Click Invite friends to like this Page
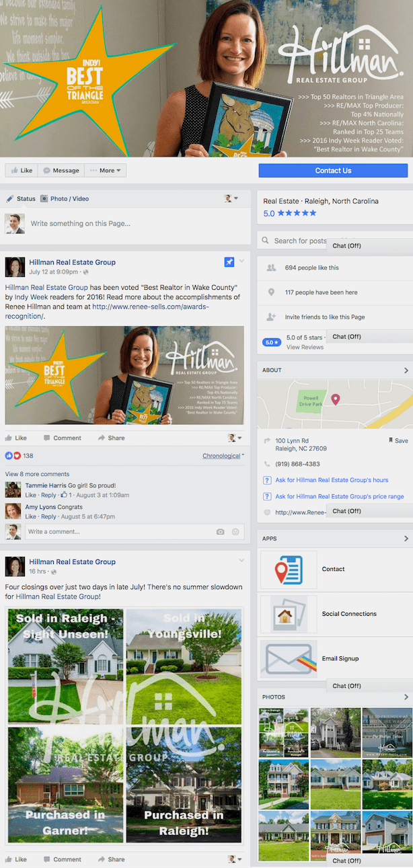This screenshot has height=868, width=413. [325, 317]
